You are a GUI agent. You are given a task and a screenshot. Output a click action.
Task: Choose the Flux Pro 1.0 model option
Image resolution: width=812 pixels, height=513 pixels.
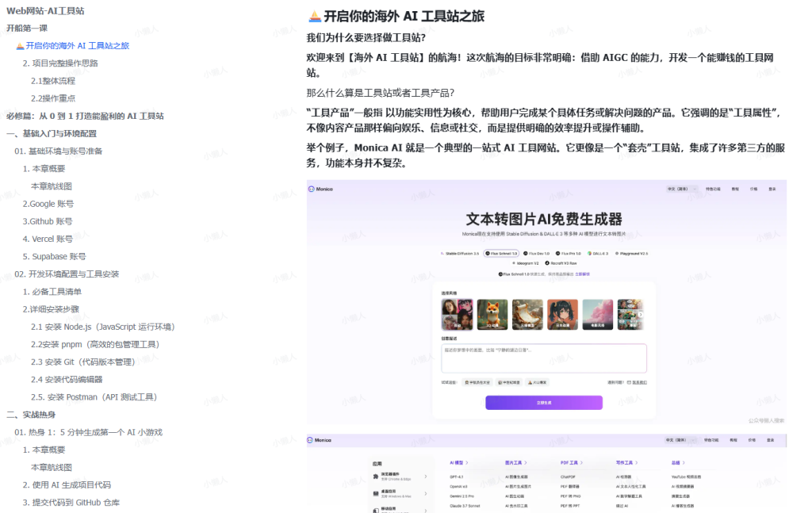coord(569,254)
